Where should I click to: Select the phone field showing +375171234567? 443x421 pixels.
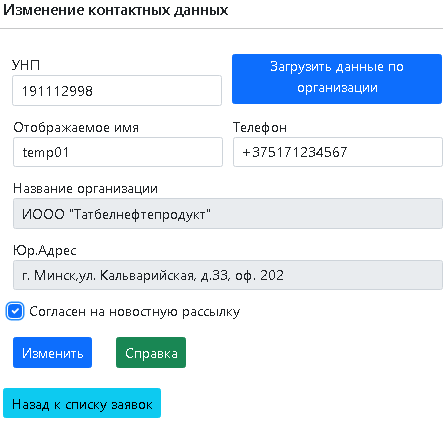(338, 152)
